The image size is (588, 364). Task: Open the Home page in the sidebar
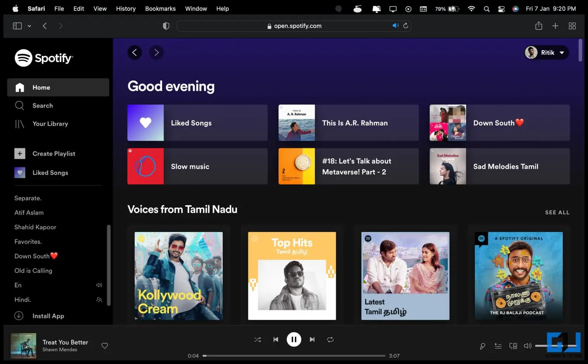pyautogui.click(x=58, y=88)
